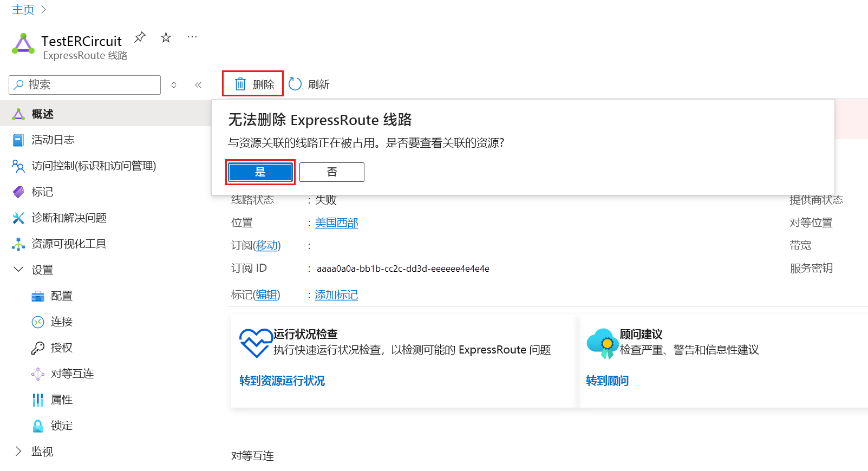Click the wrench diagnose icon
Viewport: 868px width, 471px height.
click(18, 218)
